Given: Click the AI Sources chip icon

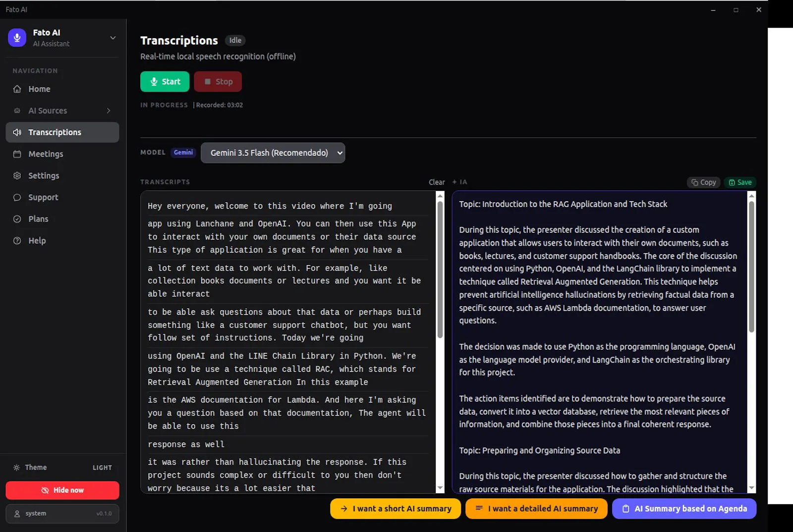Looking at the screenshot, I should click(x=17, y=110).
